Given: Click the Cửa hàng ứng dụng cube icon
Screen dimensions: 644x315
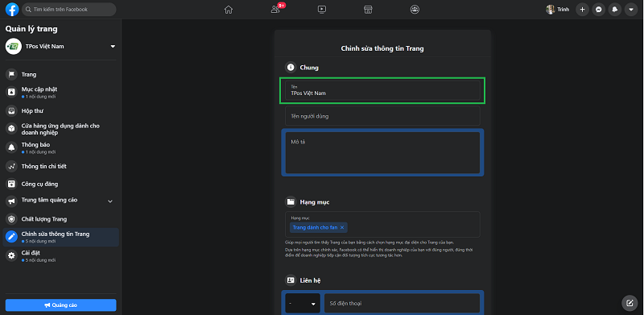Looking at the screenshot, I should coord(11,129).
